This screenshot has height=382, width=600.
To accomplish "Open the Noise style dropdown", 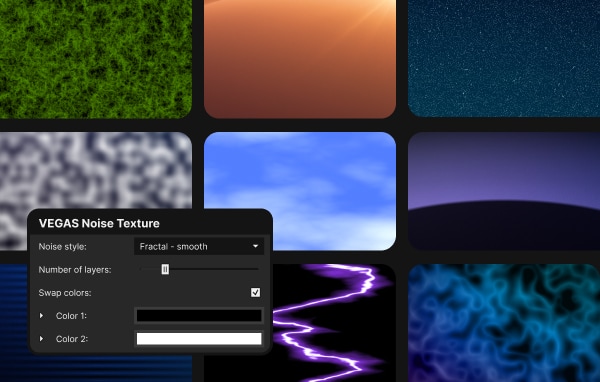I will coord(199,247).
